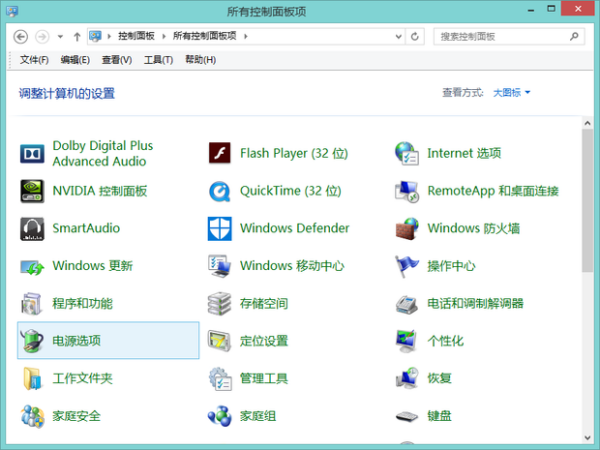Open the NVIDIA 控制面板 icon
Screen dimensions: 600x450
click(32, 191)
